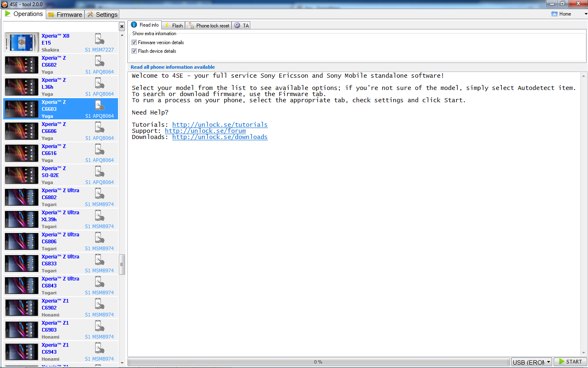This screenshot has width=588, height=368.
Task: Select the Xperia Z Ultra C6802 model name
Action: pyautogui.click(x=49, y=197)
